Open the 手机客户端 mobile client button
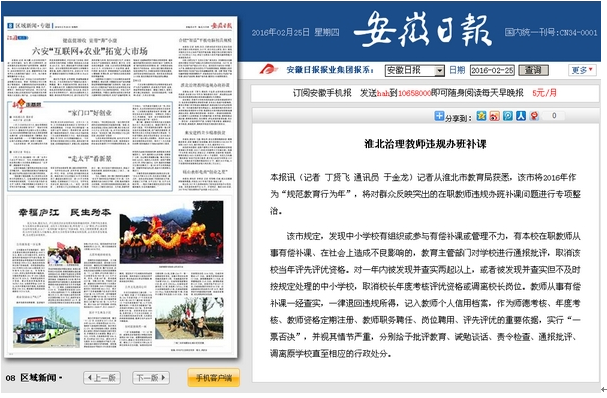 tap(214, 377)
